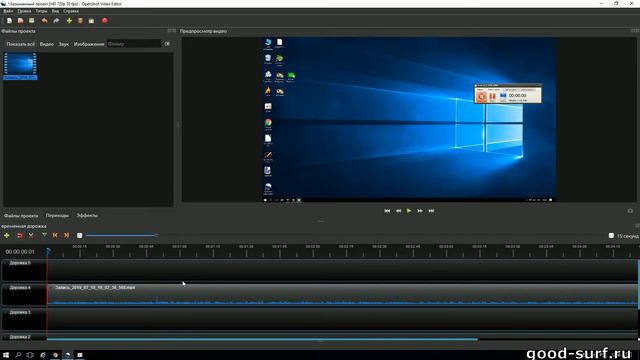Click the OpenShot icon in the taskbar
640x360 pixels.
(x=68, y=355)
